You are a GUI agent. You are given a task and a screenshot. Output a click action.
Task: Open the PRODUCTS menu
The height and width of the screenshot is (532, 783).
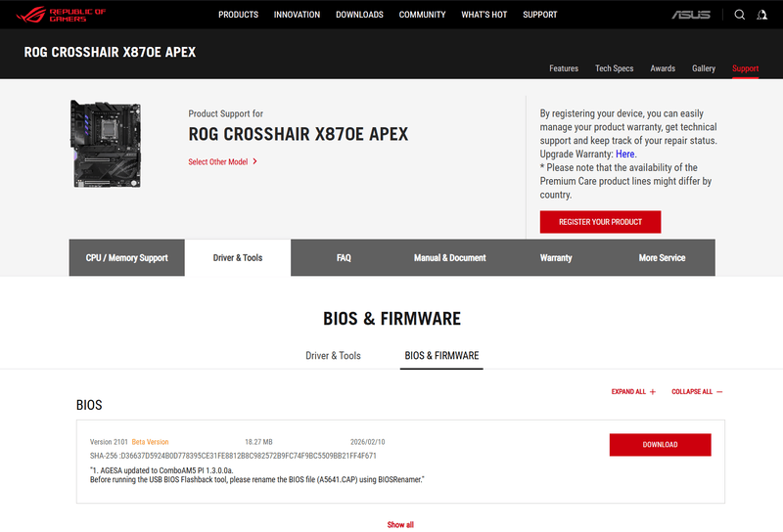tap(238, 15)
